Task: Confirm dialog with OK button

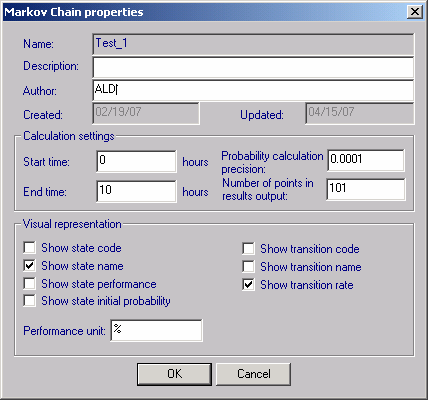Action: (174, 374)
